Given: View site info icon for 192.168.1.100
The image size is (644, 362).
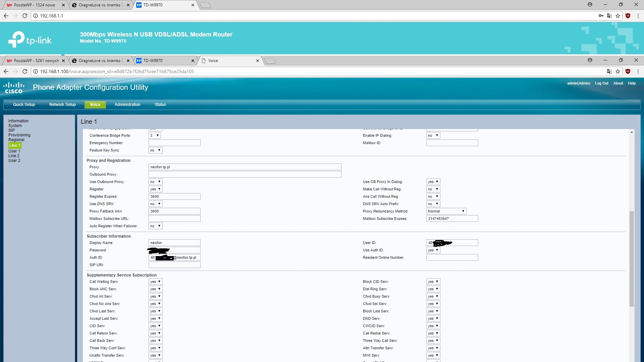Looking at the screenshot, I should pos(36,71).
